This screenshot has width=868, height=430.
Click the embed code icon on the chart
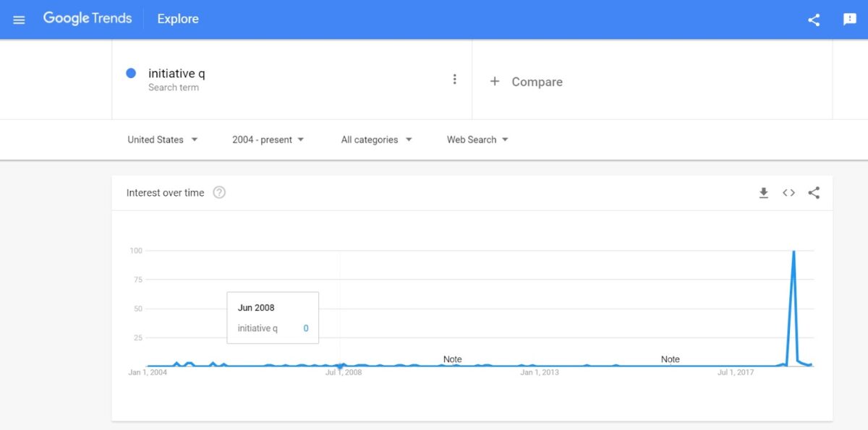click(x=788, y=193)
